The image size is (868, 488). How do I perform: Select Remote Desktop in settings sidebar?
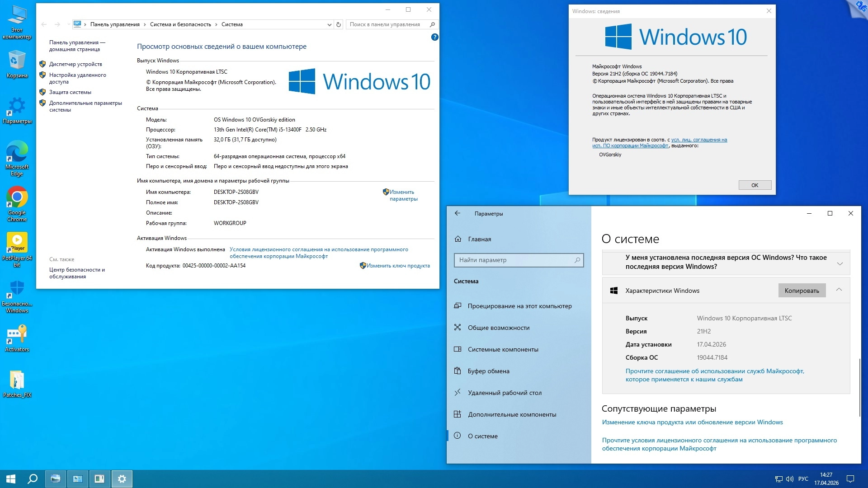505,393
